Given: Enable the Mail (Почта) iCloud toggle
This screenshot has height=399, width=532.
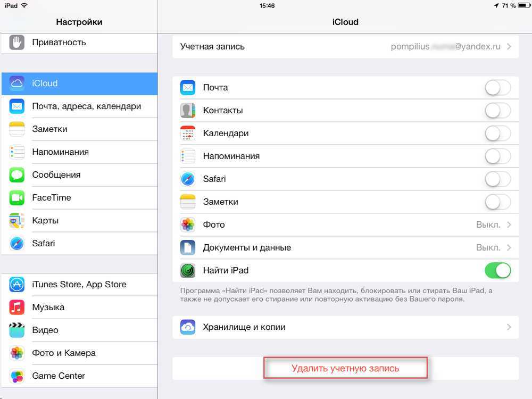Looking at the screenshot, I should click(497, 88).
